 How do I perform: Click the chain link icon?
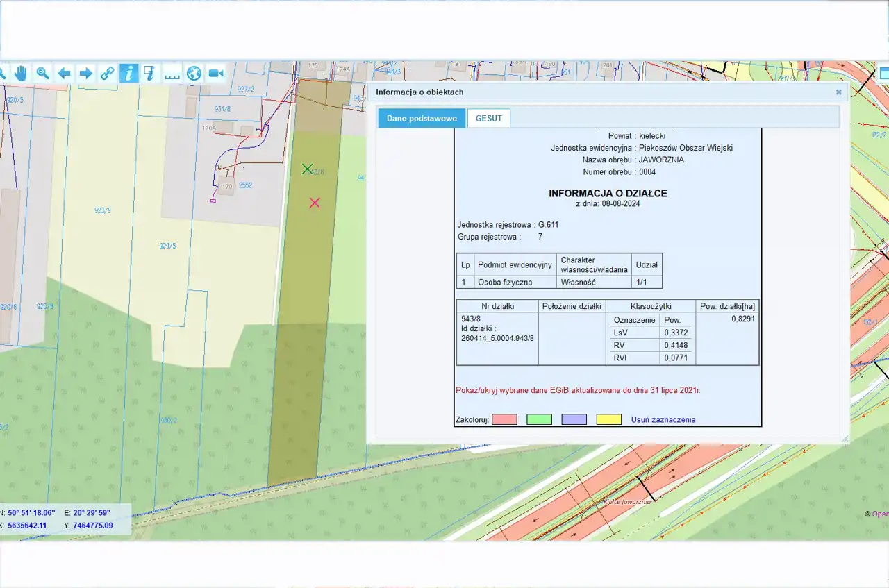click(107, 73)
